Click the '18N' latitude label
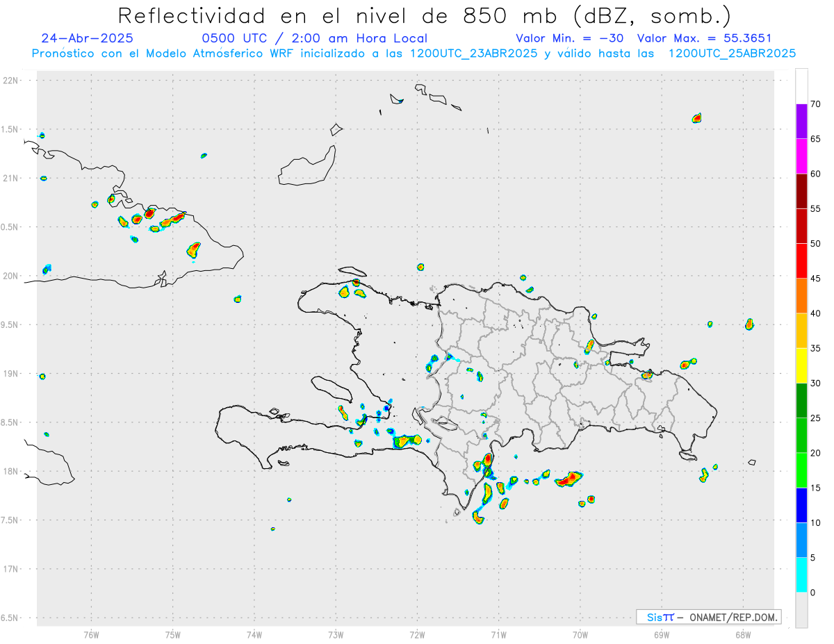The width and height of the screenshot is (834, 644). (x=12, y=471)
